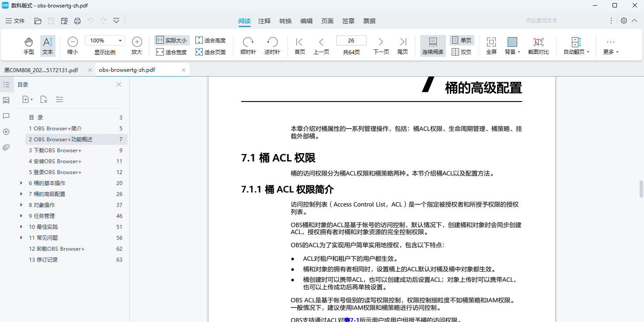Image resolution: width=644 pixels, height=322 pixels.
Task: Open the 自动翻页 auto page-turn dropdown
Action: (x=576, y=46)
